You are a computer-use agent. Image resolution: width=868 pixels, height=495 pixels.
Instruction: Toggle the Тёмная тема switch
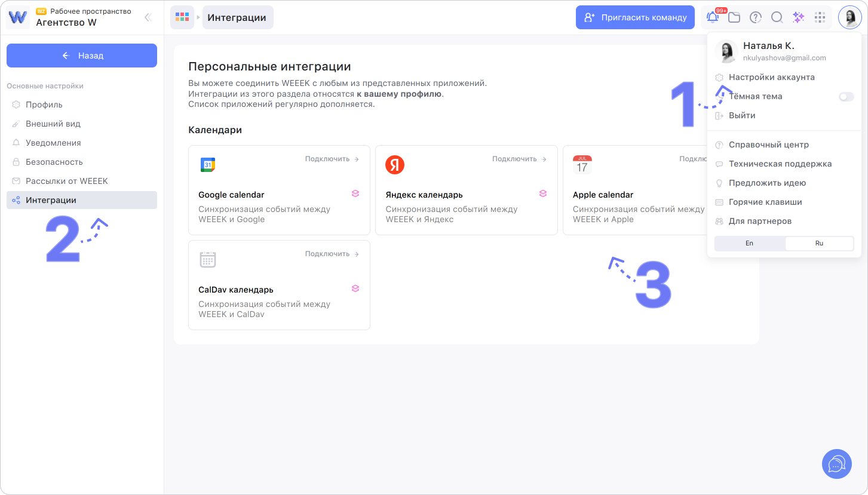[846, 97]
